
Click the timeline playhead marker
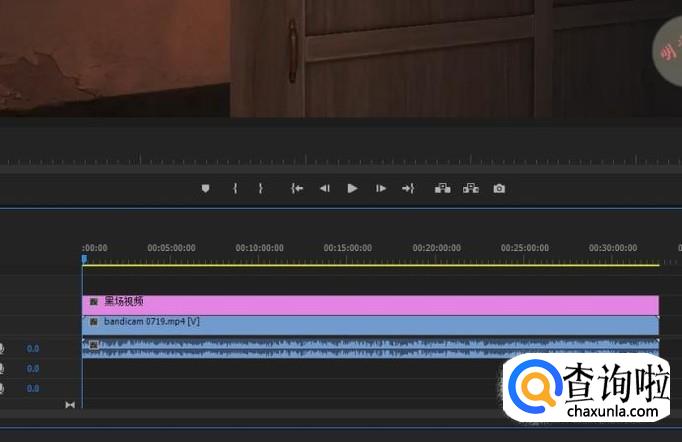tap(84, 259)
